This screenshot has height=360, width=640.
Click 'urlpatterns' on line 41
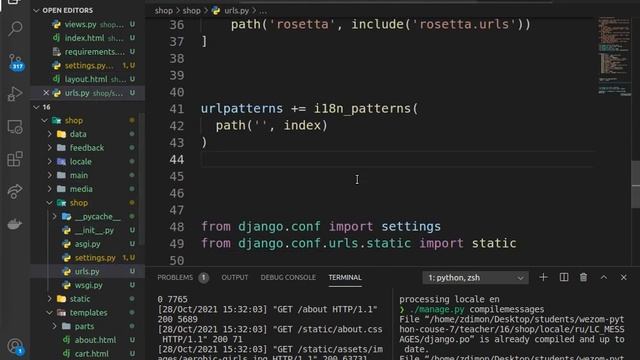(242, 109)
